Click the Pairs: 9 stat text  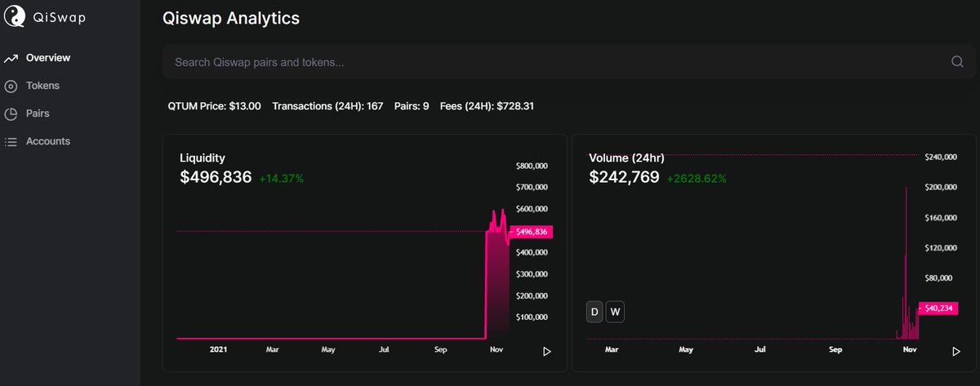(412, 106)
